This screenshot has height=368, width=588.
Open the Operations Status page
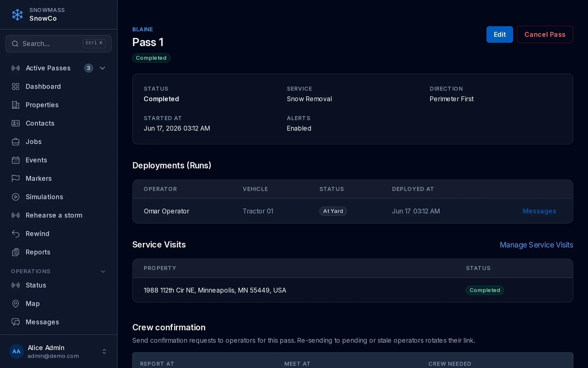pos(59,285)
